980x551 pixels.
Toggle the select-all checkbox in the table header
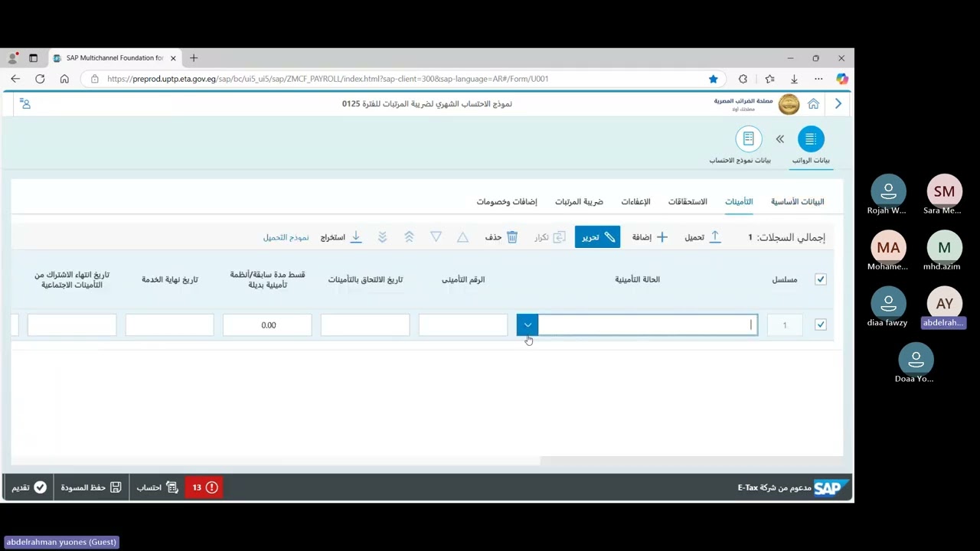pos(821,279)
